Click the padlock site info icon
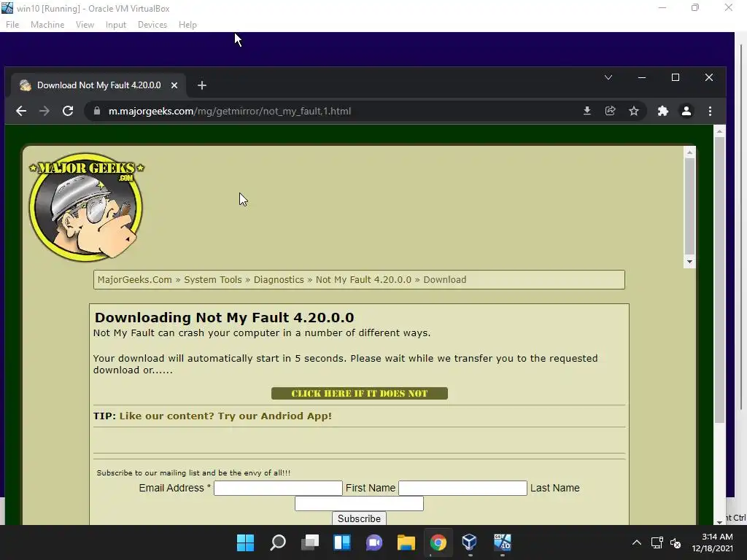 click(97, 111)
